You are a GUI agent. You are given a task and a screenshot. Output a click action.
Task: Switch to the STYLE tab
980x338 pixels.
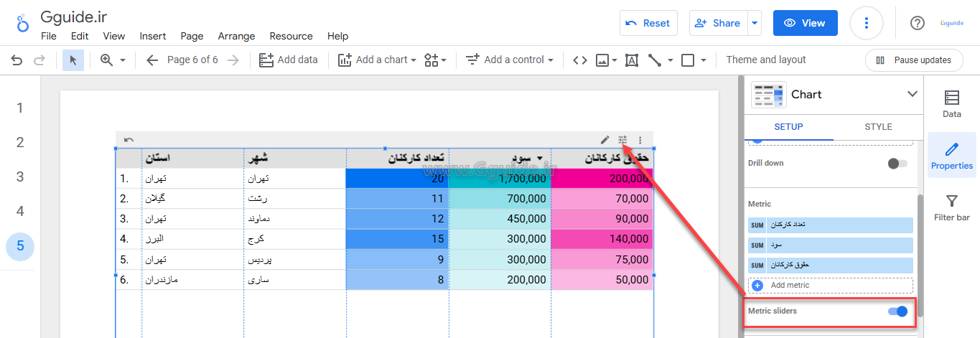tap(878, 127)
